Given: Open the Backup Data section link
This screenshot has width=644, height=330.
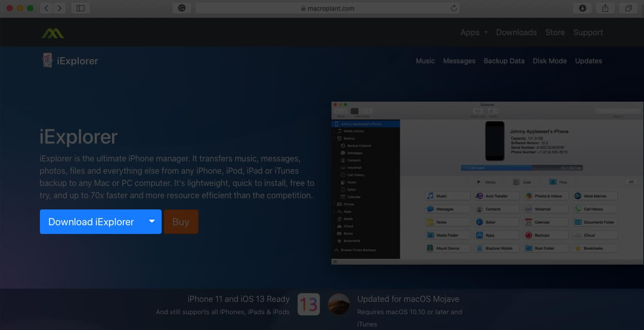Looking at the screenshot, I should 504,61.
